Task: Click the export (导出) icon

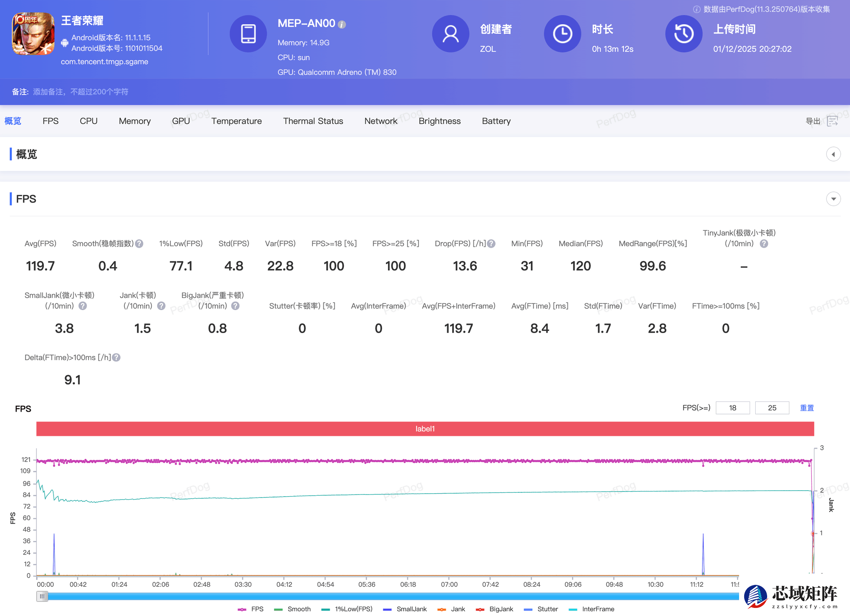Action: click(x=832, y=121)
